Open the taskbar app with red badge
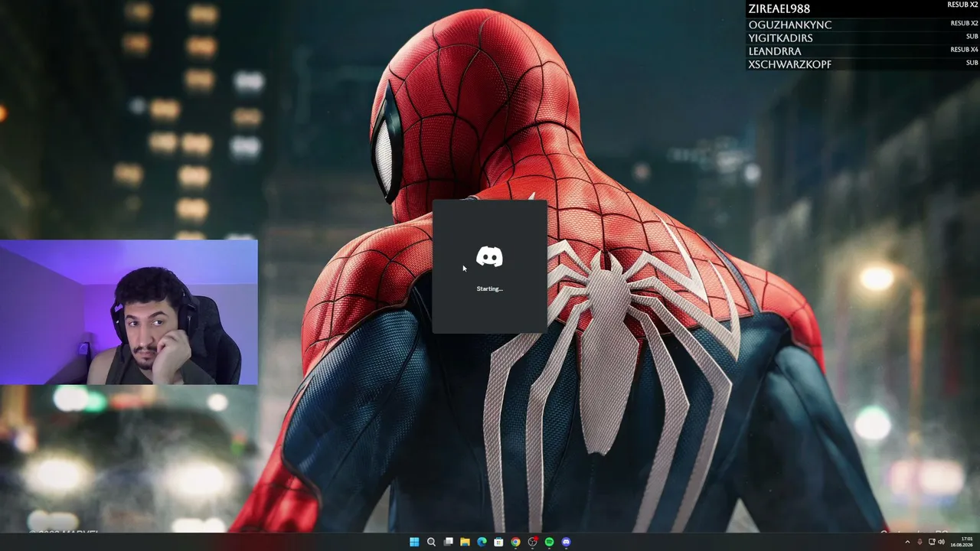 click(x=532, y=542)
